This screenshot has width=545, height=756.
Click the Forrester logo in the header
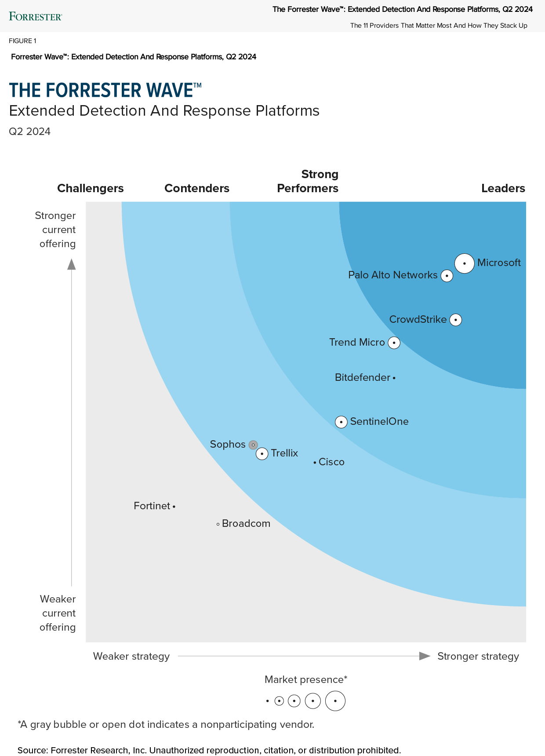click(36, 17)
